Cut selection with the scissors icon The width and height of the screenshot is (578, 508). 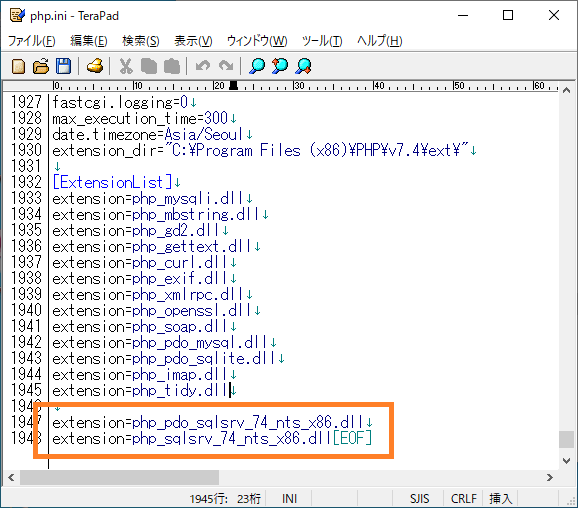[126, 67]
